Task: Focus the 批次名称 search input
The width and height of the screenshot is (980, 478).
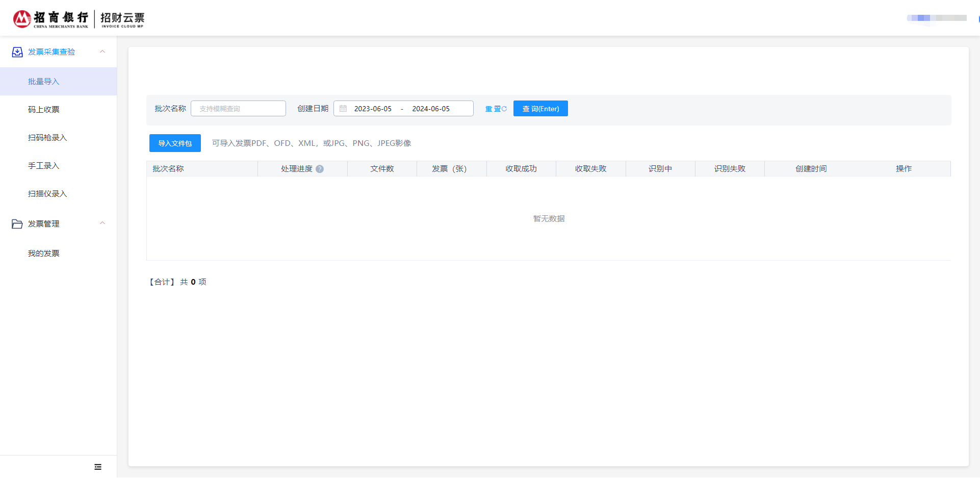Action: coord(238,109)
